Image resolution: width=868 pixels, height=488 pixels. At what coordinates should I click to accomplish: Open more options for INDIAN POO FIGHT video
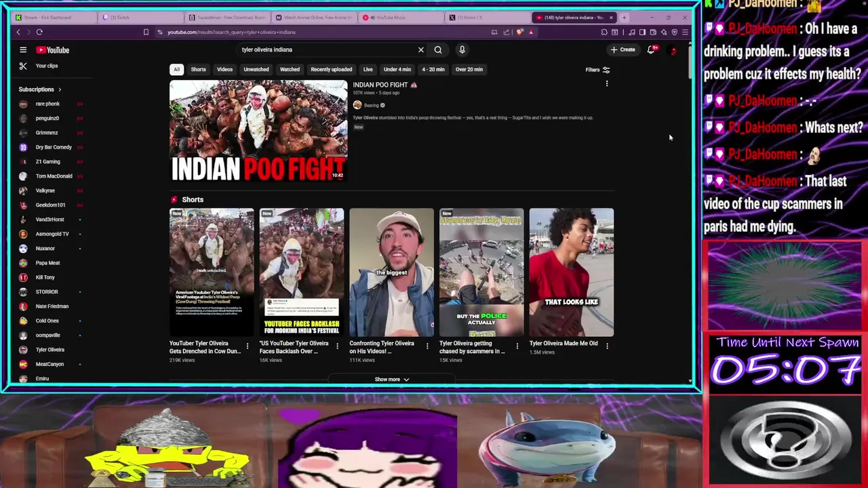pyautogui.click(x=606, y=83)
